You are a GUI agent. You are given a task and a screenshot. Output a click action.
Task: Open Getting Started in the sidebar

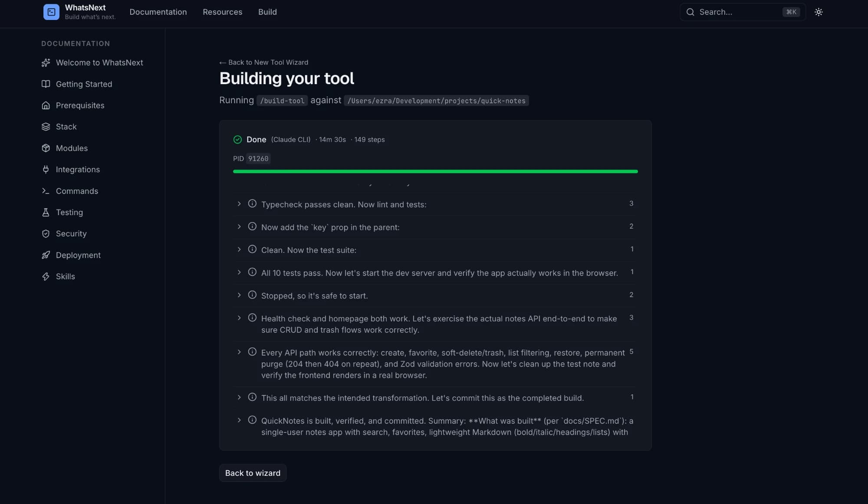pyautogui.click(x=84, y=84)
